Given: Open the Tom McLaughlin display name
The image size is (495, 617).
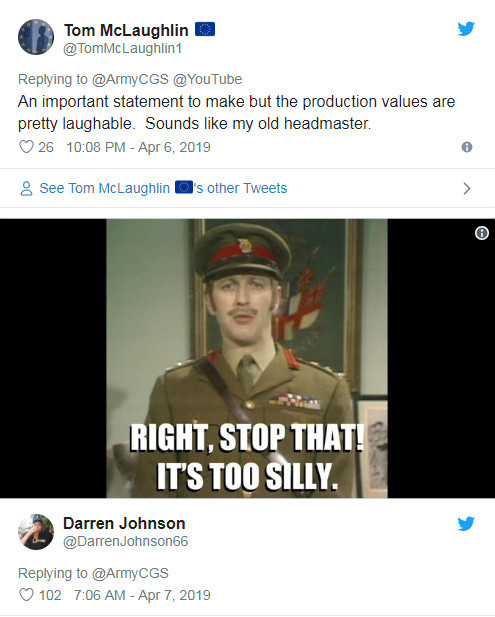Looking at the screenshot, I should [126, 30].
